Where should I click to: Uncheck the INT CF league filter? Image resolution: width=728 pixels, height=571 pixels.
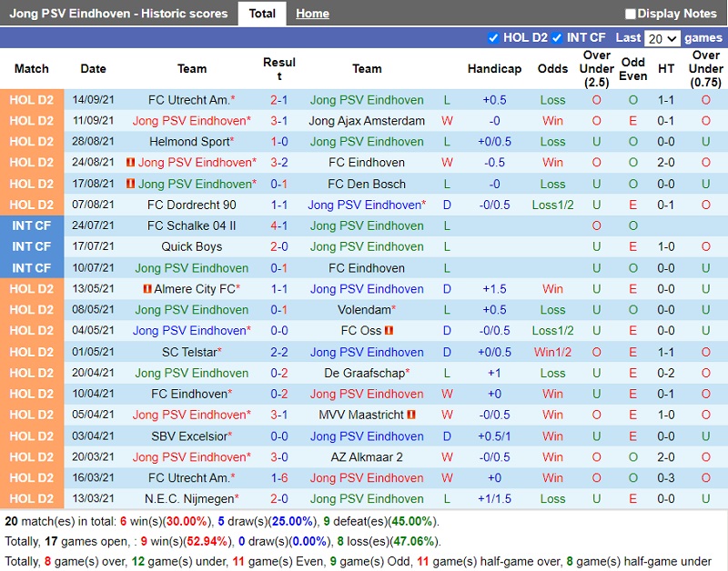557,38
